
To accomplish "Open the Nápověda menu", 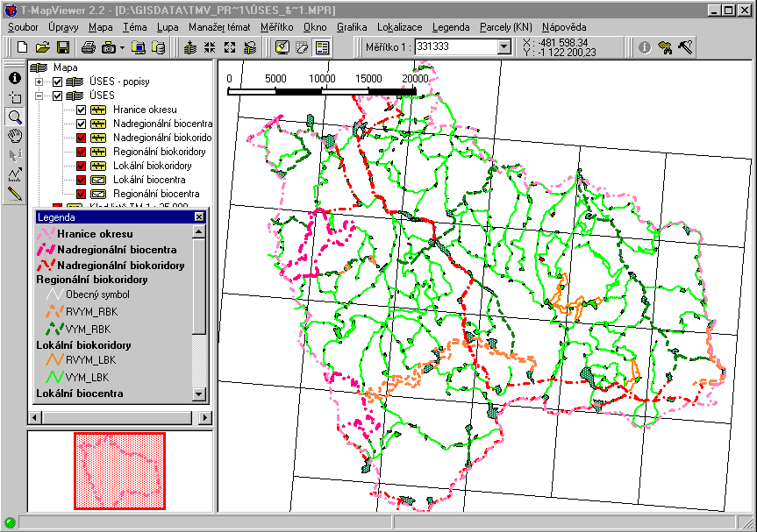I will point(564,27).
